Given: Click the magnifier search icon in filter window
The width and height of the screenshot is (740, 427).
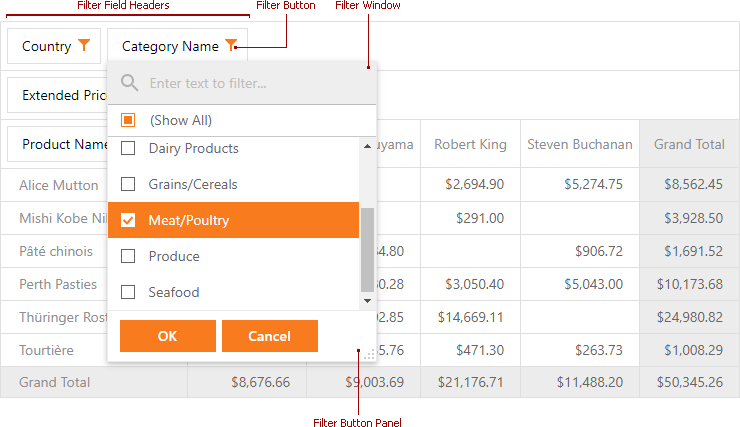Looking at the screenshot, I should coord(129,83).
